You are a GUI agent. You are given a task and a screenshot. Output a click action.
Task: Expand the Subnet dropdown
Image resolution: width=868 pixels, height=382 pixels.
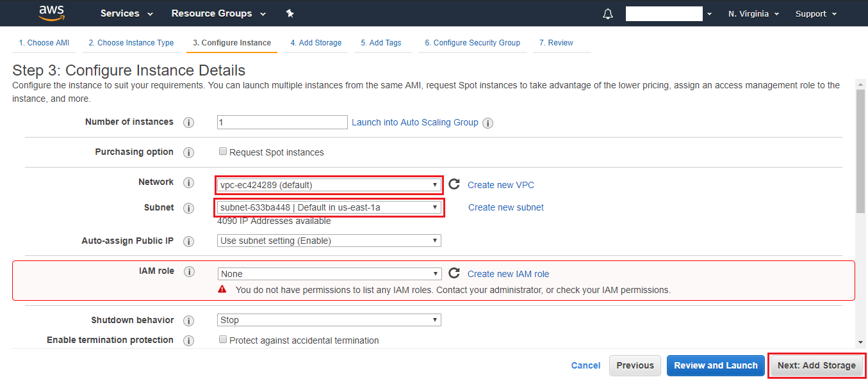(329, 207)
